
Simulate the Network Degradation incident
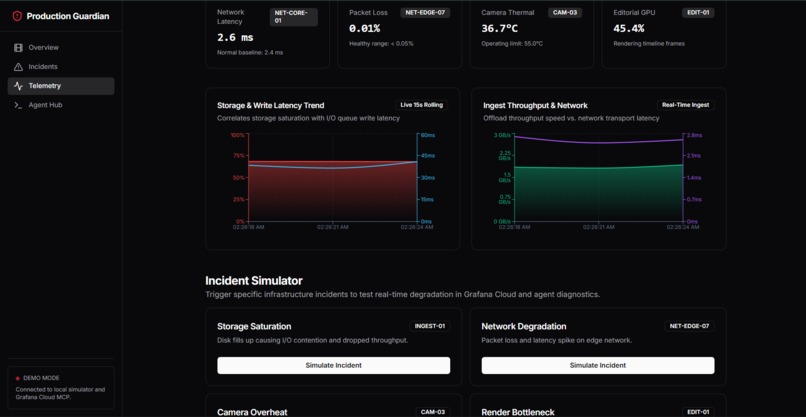pyautogui.click(x=598, y=366)
